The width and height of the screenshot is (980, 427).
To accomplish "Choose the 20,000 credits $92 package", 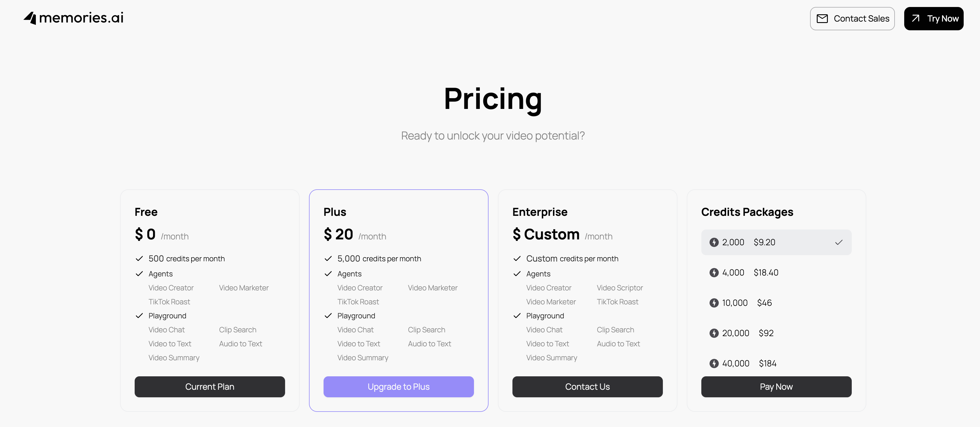I will (x=776, y=333).
